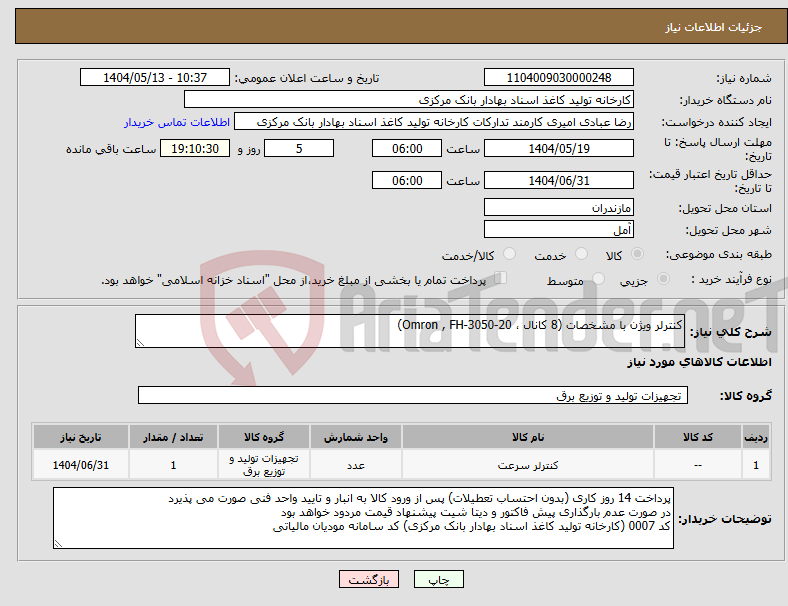Open the اطلاعات تماس خریدار link
This screenshot has width=788, height=606.
pos(177,122)
